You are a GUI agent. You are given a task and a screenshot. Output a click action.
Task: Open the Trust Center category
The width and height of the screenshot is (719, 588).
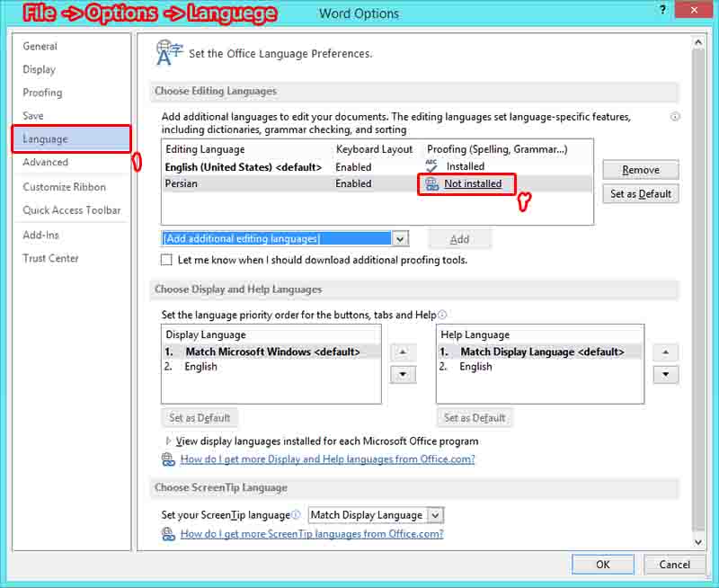point(51,258)
